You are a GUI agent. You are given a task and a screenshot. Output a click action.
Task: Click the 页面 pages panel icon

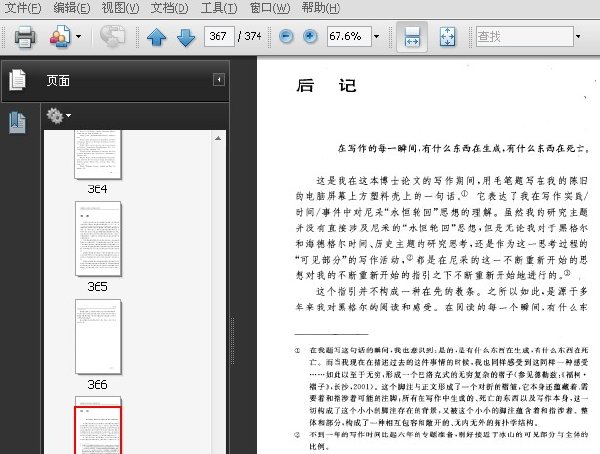tap(17, 80)
